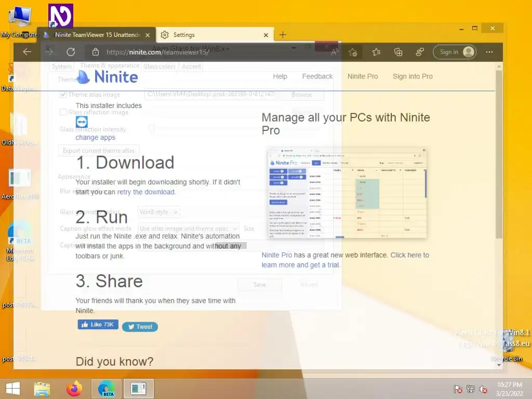Open Read aloud icon in address bar
Image resolution: width=532 pixels, height=399 pixels.
point(335,52)
